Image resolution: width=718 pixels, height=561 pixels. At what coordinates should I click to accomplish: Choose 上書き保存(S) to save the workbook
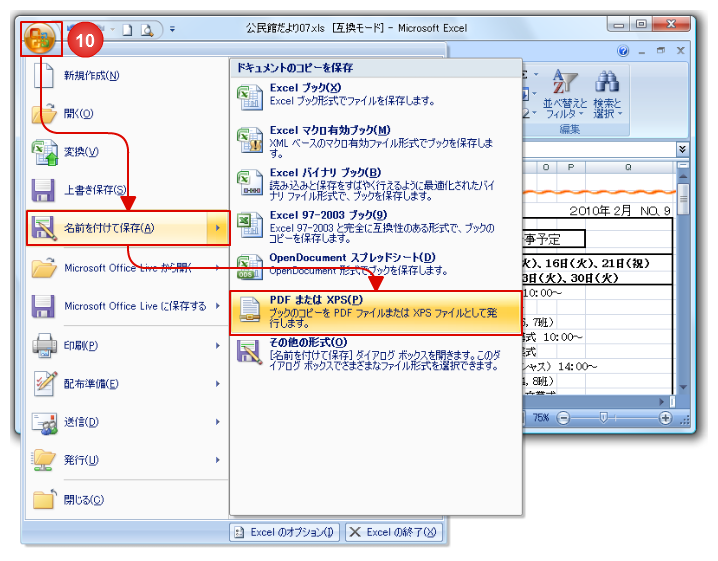pos(126,190)
